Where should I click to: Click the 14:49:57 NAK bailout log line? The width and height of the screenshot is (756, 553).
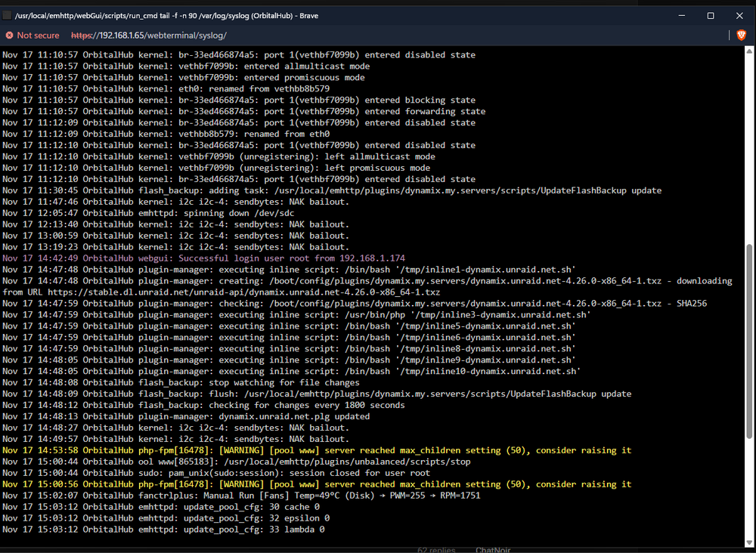(x=176, y=439)
